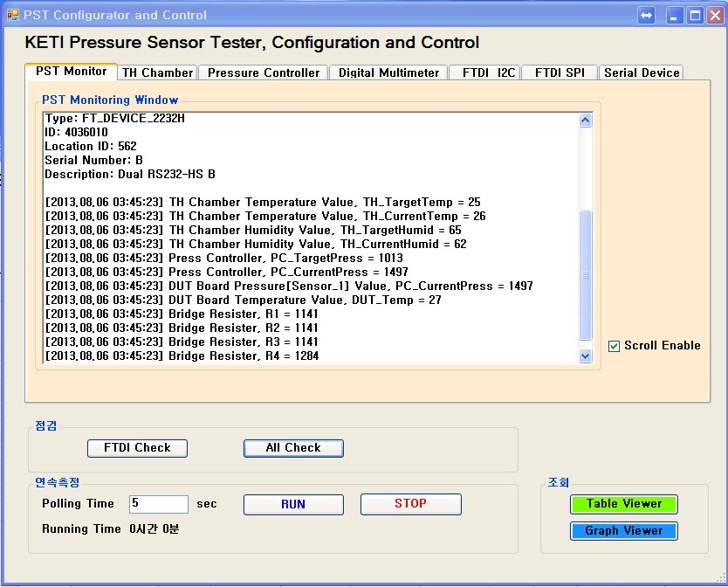Image resolution: width=728 pixels, height=587 pixels.
Task: Click the 'TH_TargetTemp = 25' log line
Action: pyautogui.click(x=263, y=202)
